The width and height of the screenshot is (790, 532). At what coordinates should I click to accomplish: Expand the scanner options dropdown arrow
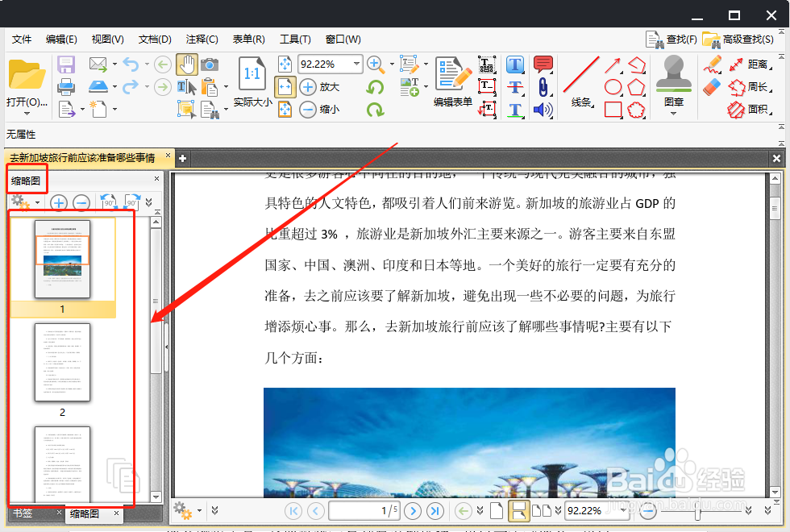pos(114,87)
